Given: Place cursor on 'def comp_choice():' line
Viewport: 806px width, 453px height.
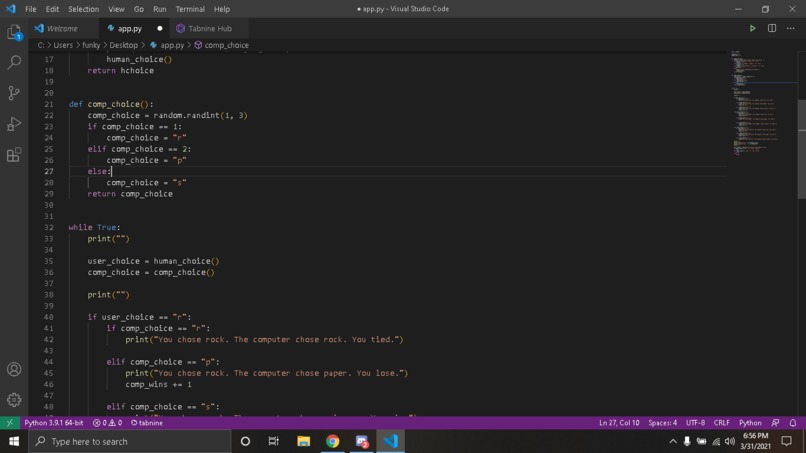Looking at the screenshot, I should (x=111, y=104).
